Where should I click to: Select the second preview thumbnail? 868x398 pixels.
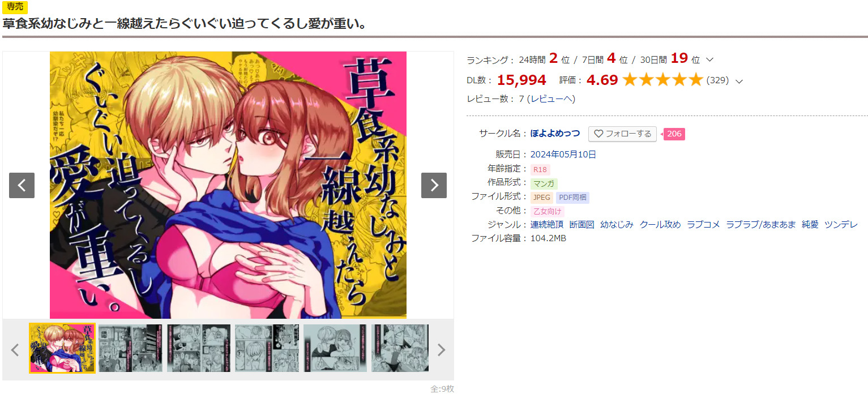tap(130, 348)
